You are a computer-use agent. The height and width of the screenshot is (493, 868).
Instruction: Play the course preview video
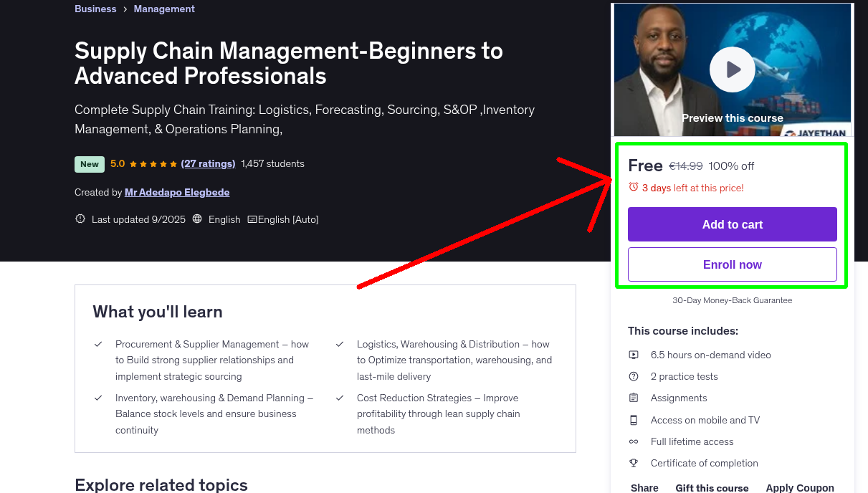(x=732, y=70)
